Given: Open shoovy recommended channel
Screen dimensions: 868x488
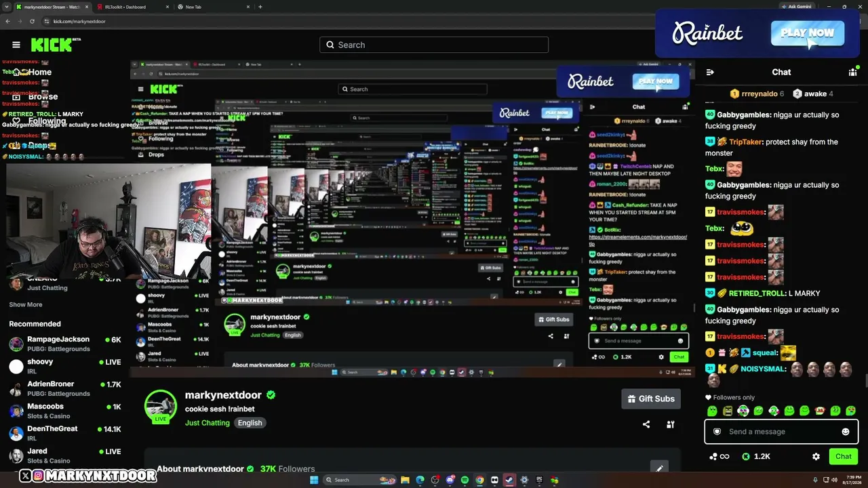Looking at the screenshot, I should click(x=65, y=366).
